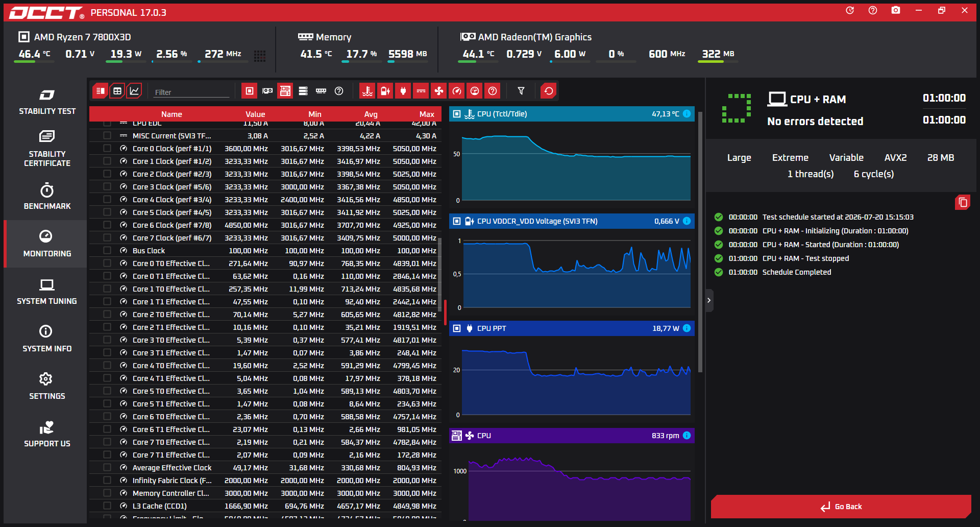Show info for CPU (Tctl/Tdie) graph
980x527 pixels.
coord(687,114)
